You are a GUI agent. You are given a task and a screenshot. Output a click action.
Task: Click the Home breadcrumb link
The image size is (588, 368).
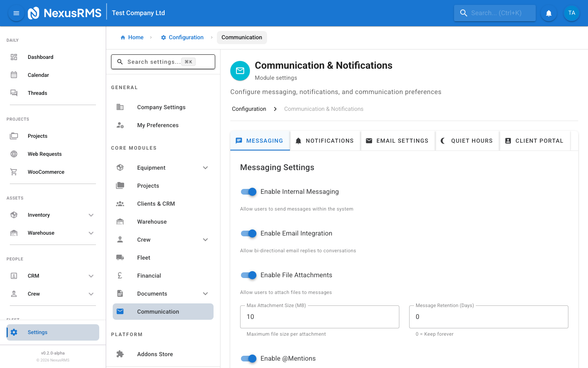tap(132, 37)
